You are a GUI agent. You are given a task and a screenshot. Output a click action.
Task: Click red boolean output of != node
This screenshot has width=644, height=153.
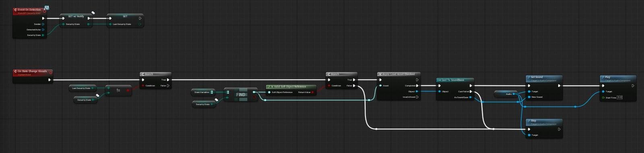click(128, 90)
